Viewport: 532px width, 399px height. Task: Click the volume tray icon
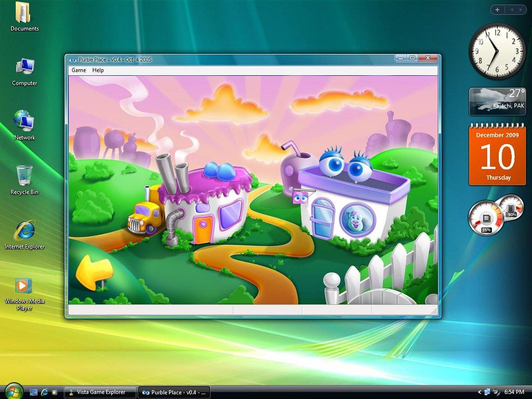tap(496, 392)
